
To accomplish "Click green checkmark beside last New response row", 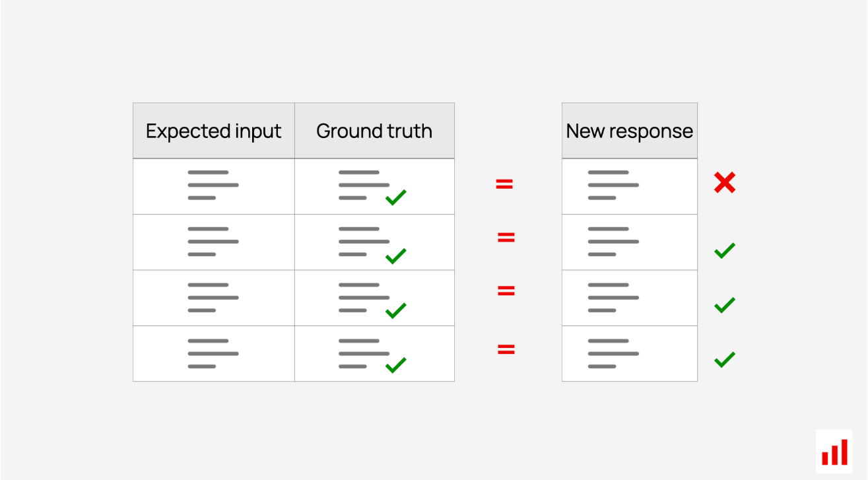I will 725,360.
